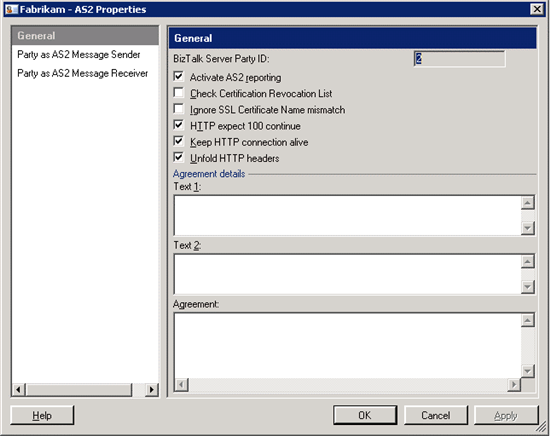Click Text 2 scroll up arrow

point(528,261)
